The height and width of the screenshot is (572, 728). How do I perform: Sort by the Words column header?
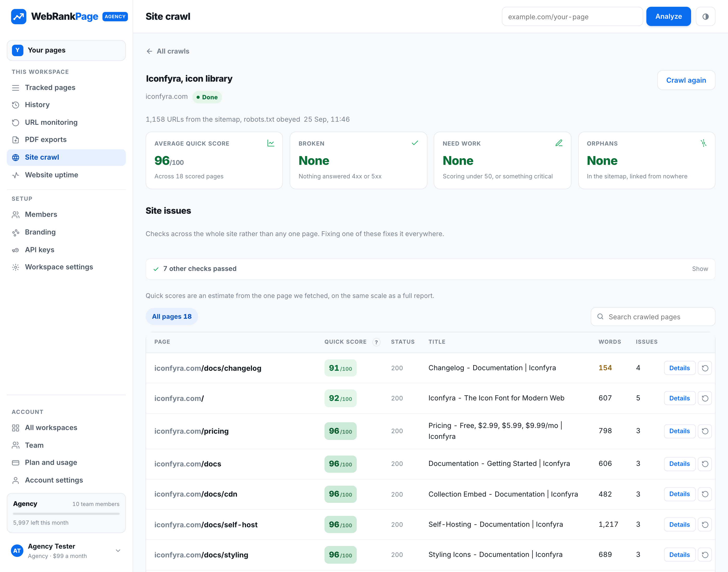[609, 342]
